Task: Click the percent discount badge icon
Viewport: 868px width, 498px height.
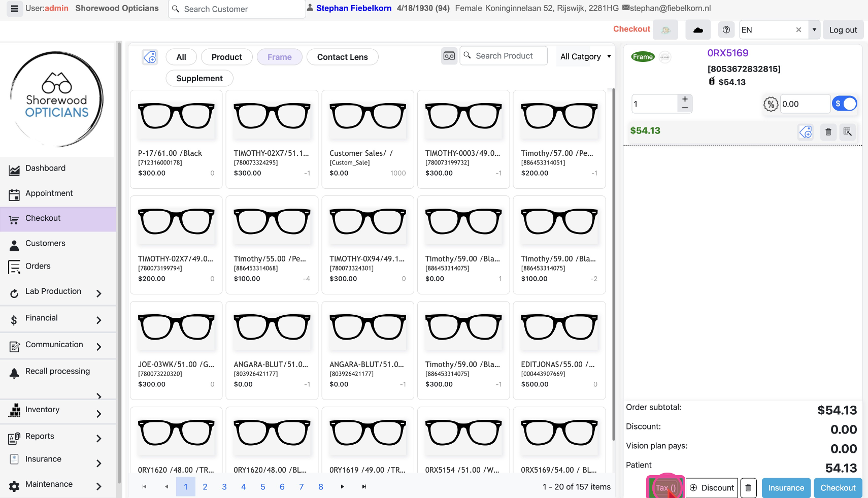Action: pos(771,105)
